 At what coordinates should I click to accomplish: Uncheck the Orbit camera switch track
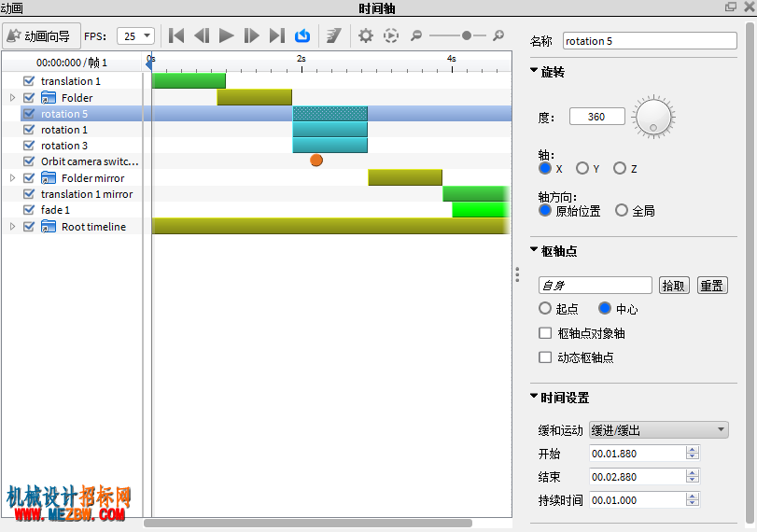(x=29, y=161)
